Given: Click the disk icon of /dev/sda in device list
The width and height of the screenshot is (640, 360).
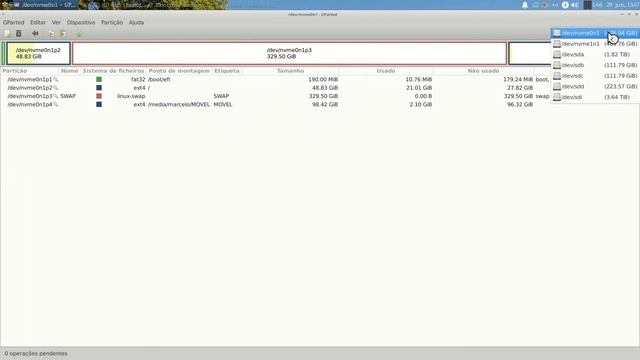Looking at the screenshot, I should (557, 54).
